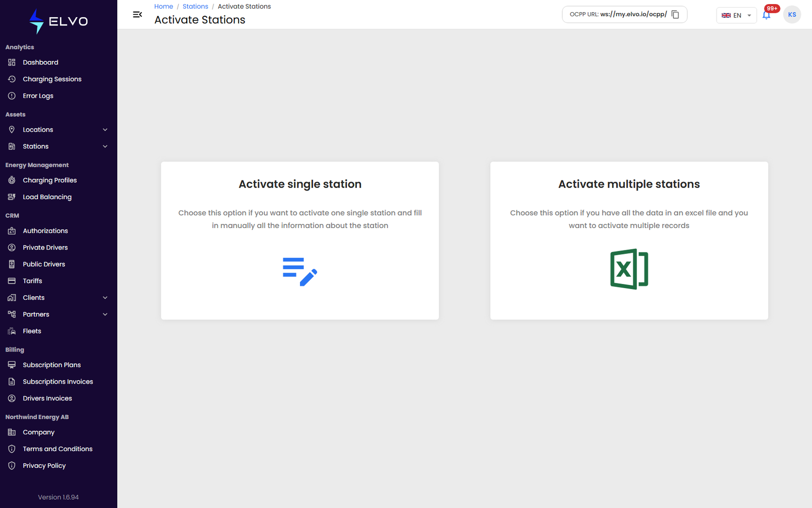The image size is (812, 508).
Task: Click the Tariffs card icon
Action: [12, 281]
